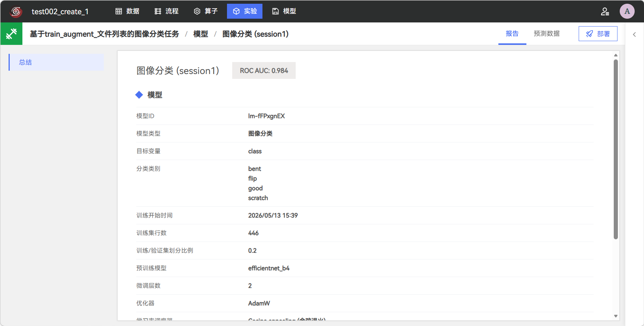644x326 pixels.
Task: Click the flip category entry
Action: click(252, 178)
